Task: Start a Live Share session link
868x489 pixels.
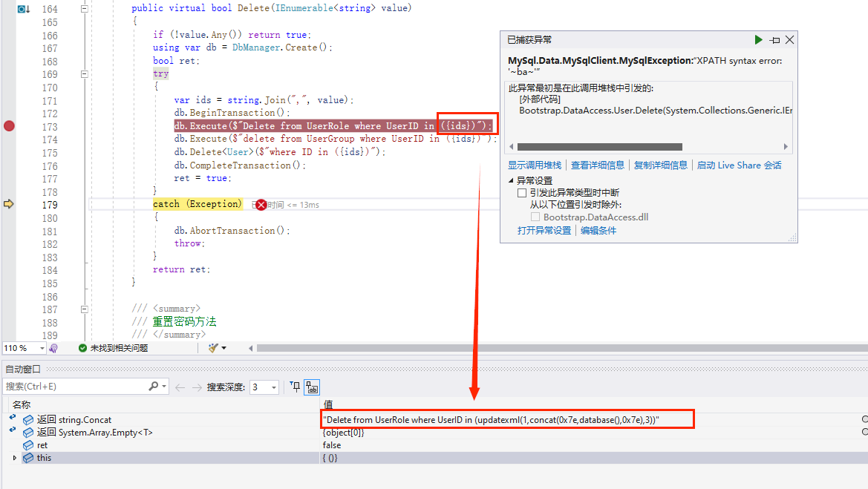Action: [x=739, y=165]
